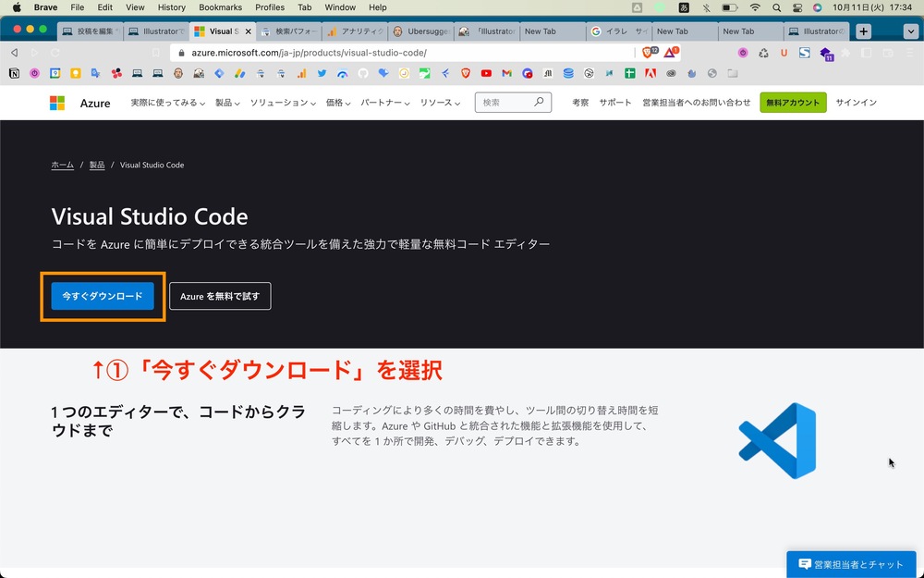Screen dimensions: 924x578
Task: Click the Notion bookmark icon
Action: click(15, 73)
